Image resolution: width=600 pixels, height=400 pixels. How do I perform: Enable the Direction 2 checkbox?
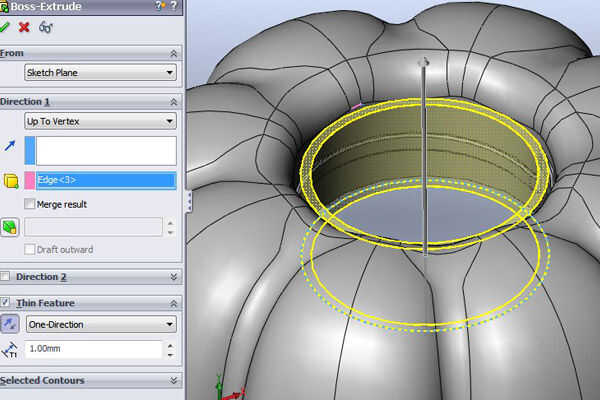5,276
